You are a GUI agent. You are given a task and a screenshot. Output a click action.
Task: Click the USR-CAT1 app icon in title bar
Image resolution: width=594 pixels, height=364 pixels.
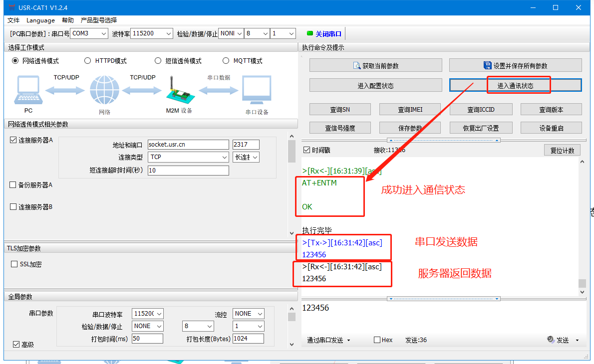(x=11, y=7)
